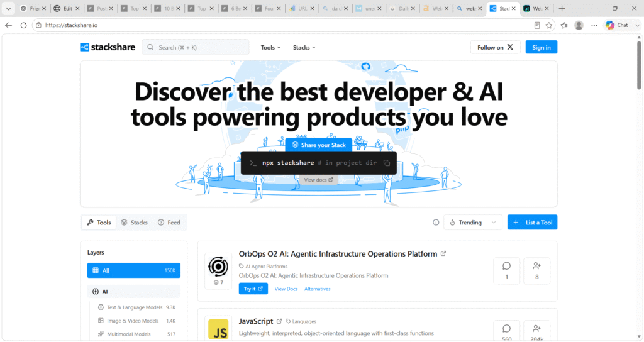Click the JavaScript logo thumbnail
The width and height of the screenshot is (644, 342).
coord(218,329)
